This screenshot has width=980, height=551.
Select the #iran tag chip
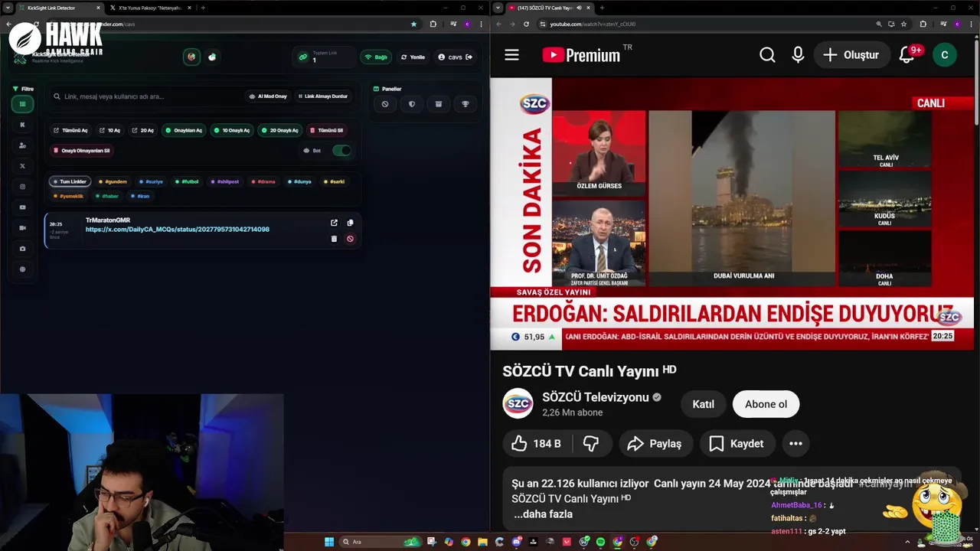pyautogui.click(x=141, y=196)
